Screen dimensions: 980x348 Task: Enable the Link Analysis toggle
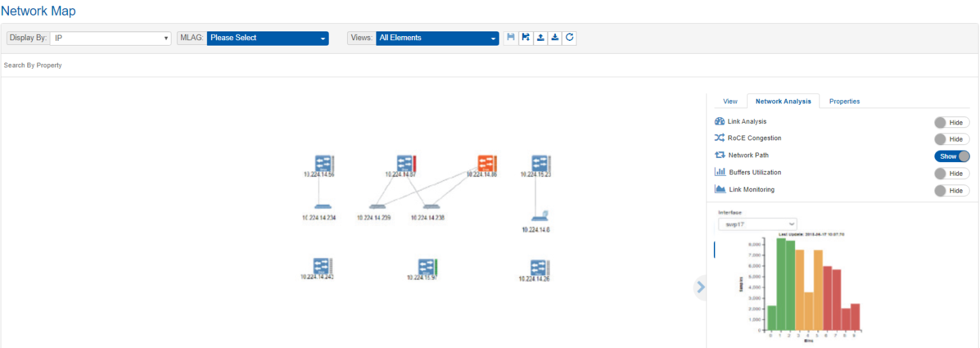(x=951, y=122)
